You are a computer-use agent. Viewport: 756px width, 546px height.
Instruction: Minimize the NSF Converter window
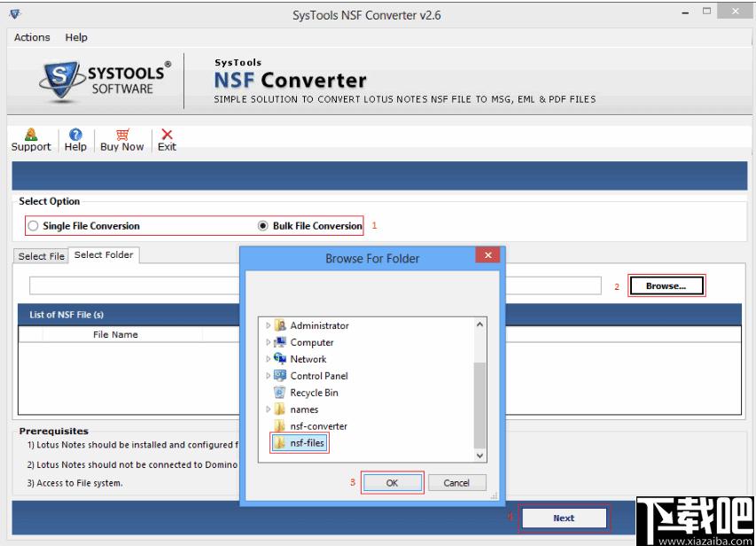[685, 12]
